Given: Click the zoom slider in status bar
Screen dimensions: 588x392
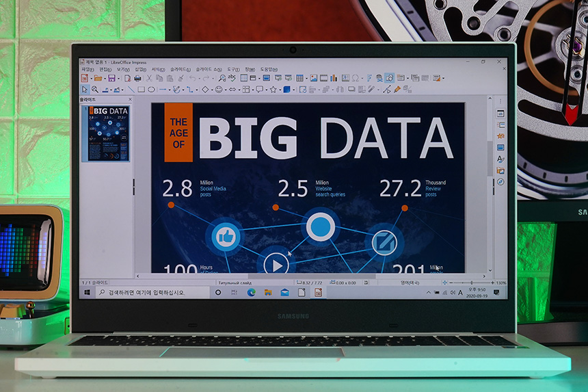Looking at the screenshot, I should coord(472,283).
